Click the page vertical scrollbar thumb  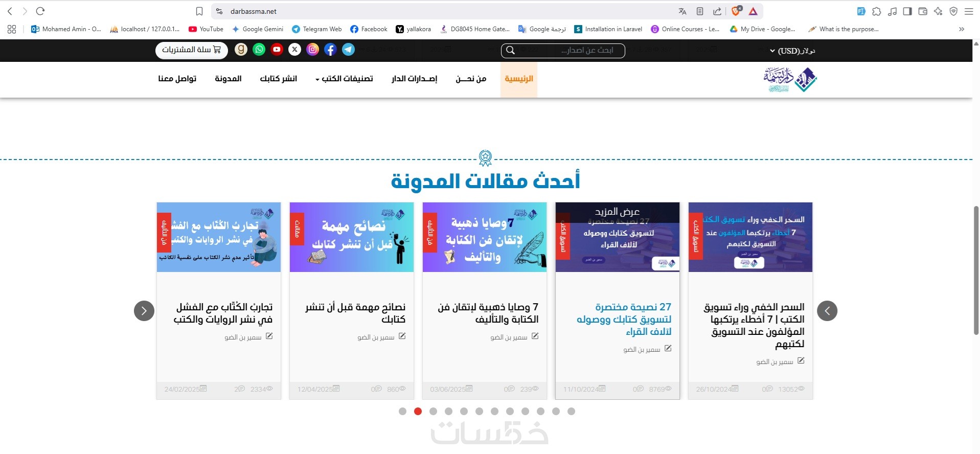tap(976, 270)
